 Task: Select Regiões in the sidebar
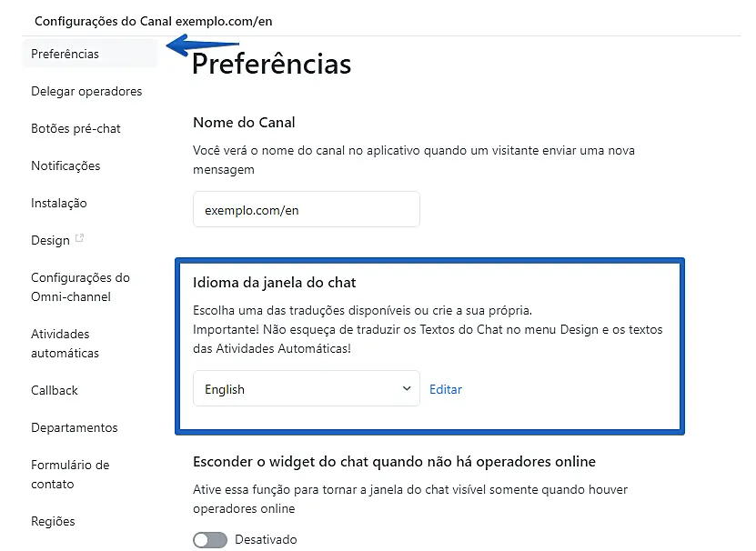coord(53,521)
